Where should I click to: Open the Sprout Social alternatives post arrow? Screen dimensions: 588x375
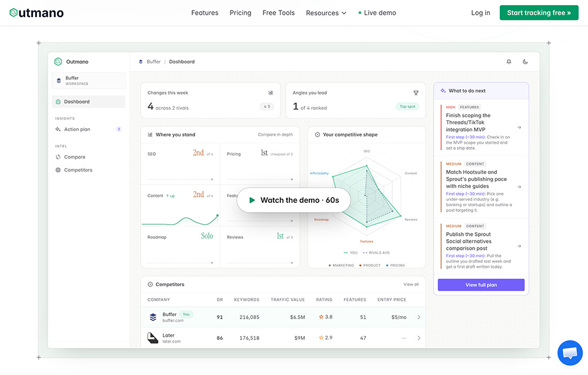click(x=519, y=246)
